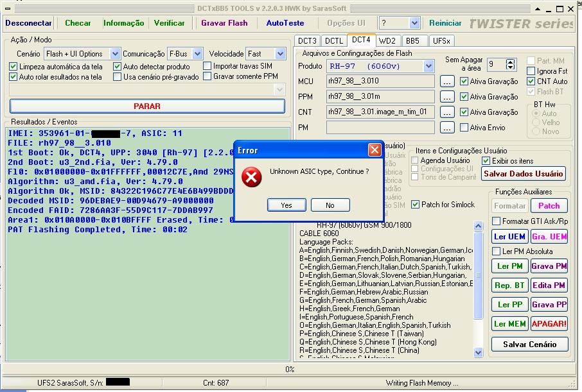
Task: Click the MCU file path field
Action: click(x=380, y=81)
